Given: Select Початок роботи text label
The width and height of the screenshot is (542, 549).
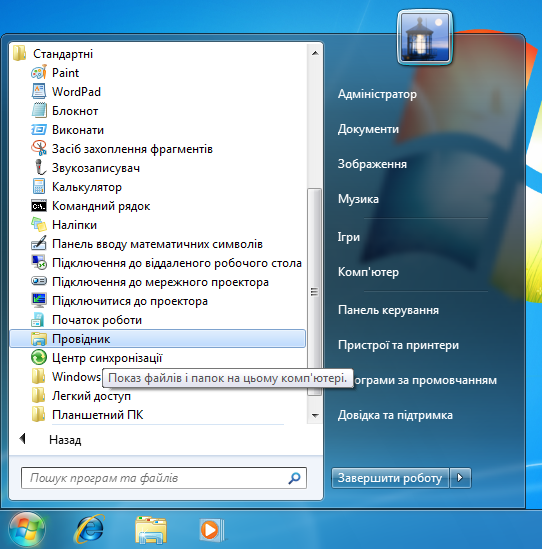Looking at the screenshot, I should coord(97,320).
